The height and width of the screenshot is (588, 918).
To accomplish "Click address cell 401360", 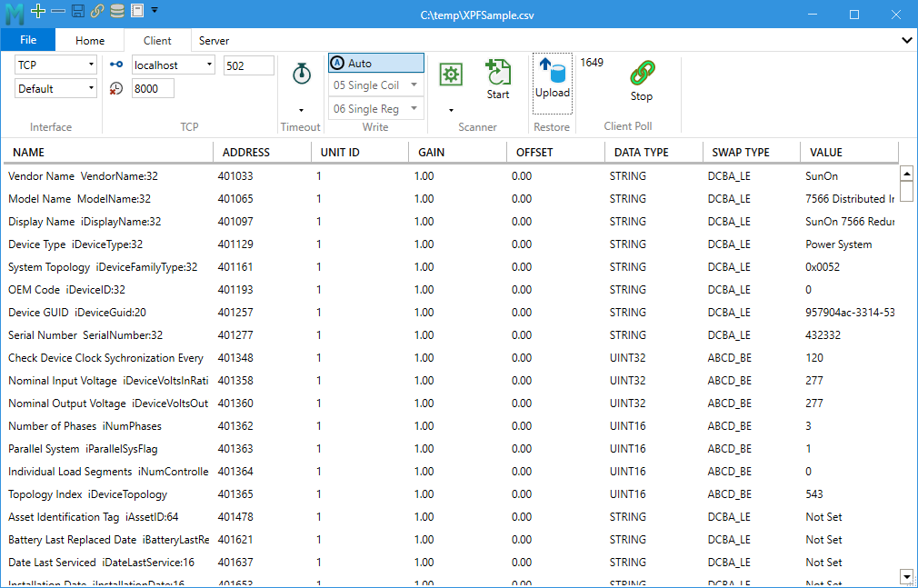I will pos(235,404).
